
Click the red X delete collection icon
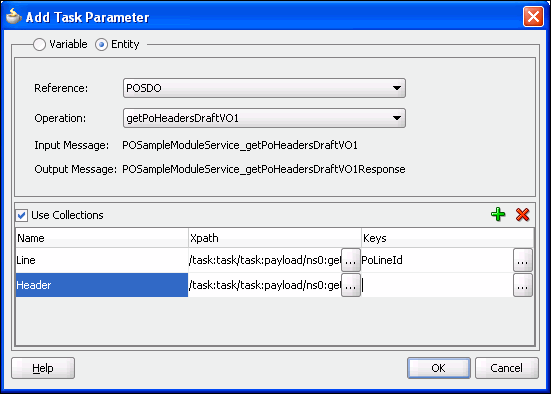[x=523, y=214]
